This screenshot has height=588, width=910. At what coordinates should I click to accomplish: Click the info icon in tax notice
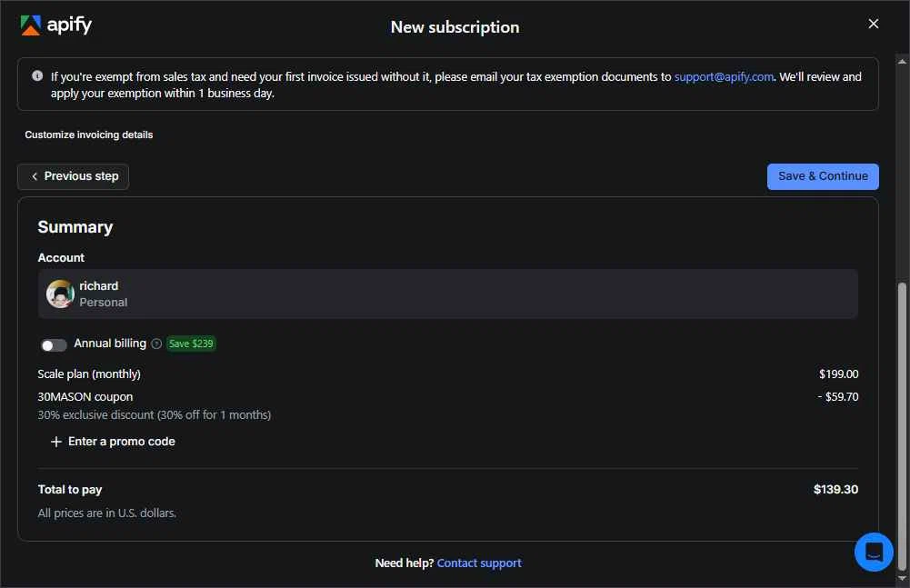(37, 76)
